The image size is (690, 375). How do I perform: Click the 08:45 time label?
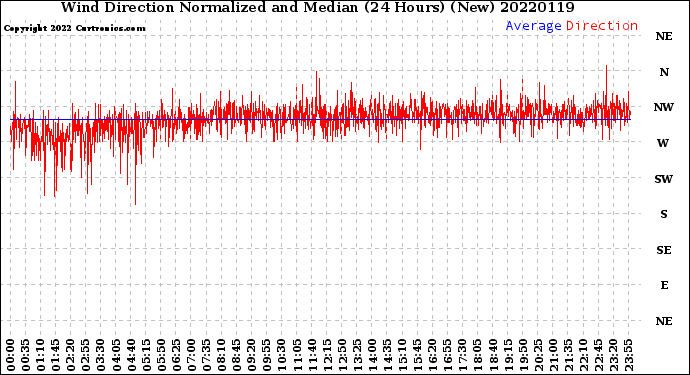[236, 355]
